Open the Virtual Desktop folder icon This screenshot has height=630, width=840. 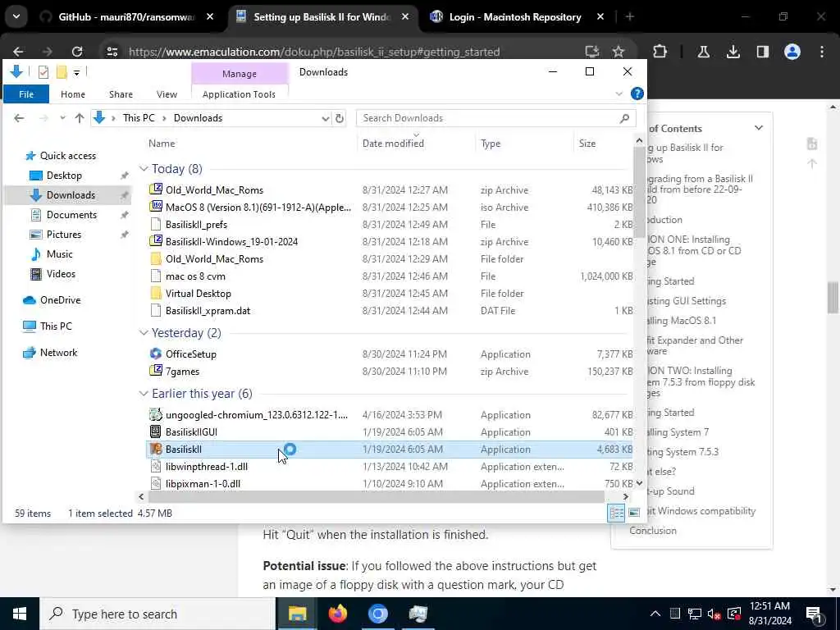[155, 293]
